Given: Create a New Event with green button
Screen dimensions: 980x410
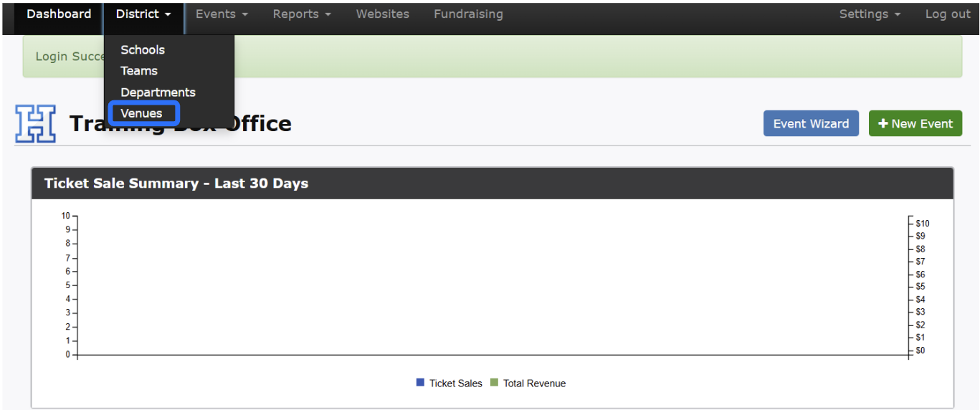Looking at the screenshot, I should tap(915, 123).
